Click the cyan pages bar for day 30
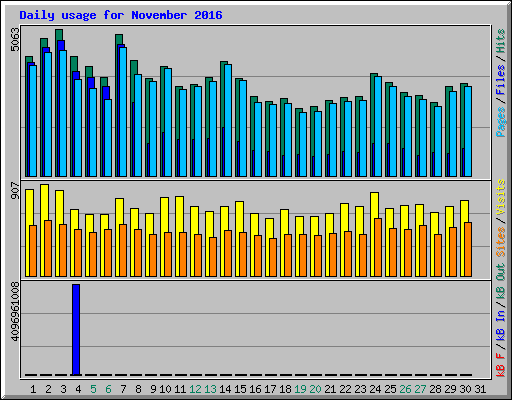 coord(468,131)
